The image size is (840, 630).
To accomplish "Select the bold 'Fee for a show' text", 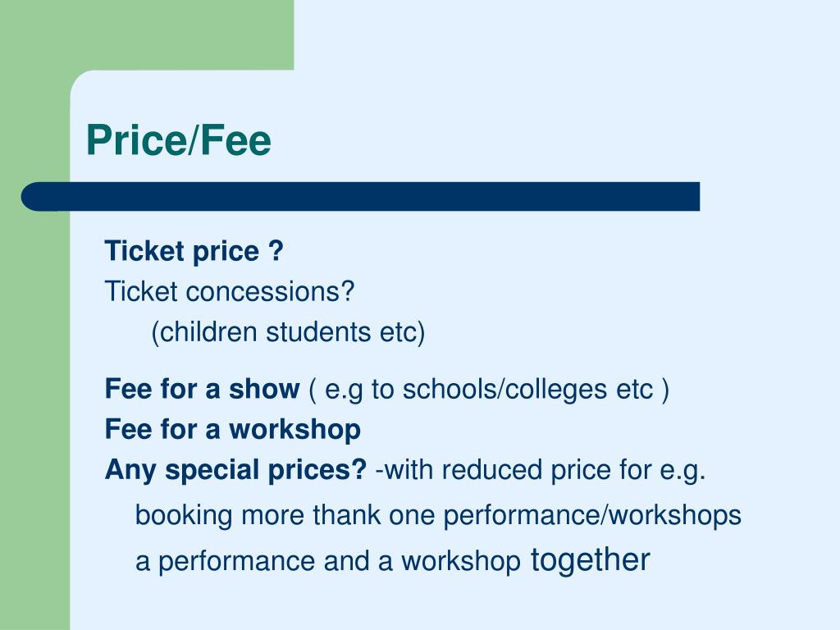I will tap(202, 388).
